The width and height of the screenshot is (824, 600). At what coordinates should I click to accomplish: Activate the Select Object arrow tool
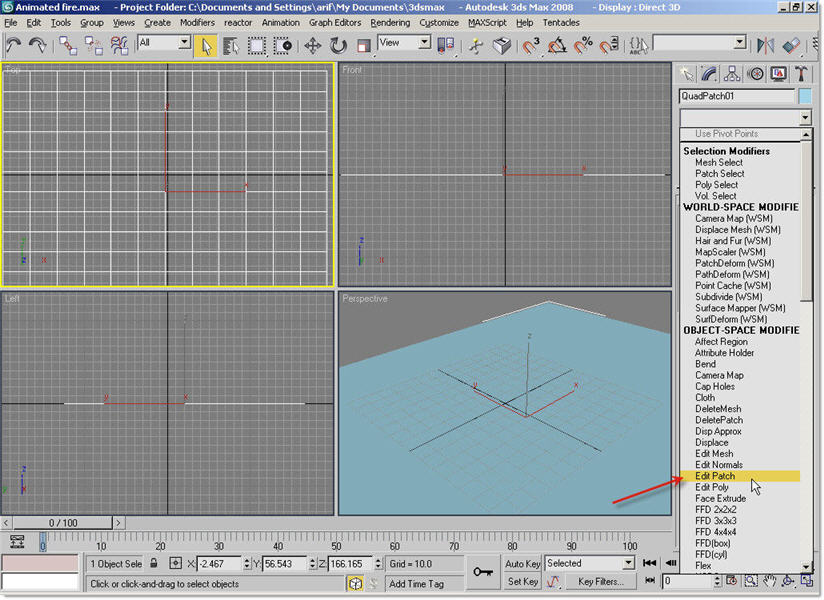tap(206, 45)
